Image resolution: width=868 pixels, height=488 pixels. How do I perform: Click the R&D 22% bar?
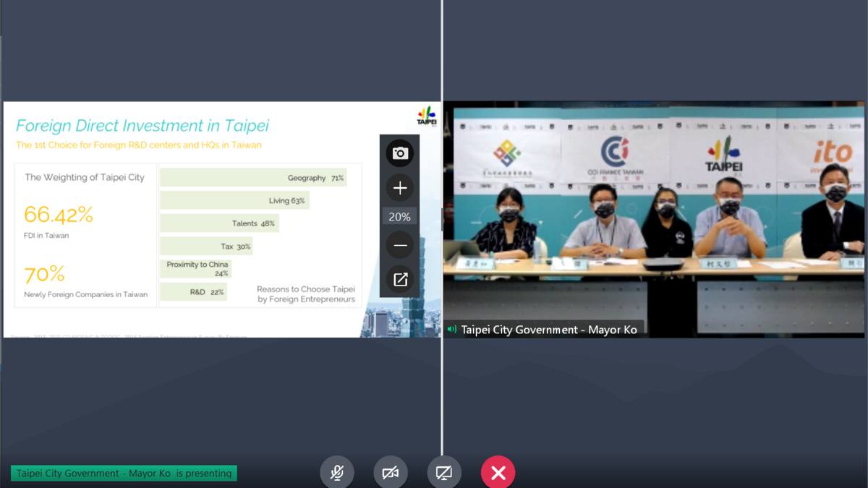click(x=193, y=292)
